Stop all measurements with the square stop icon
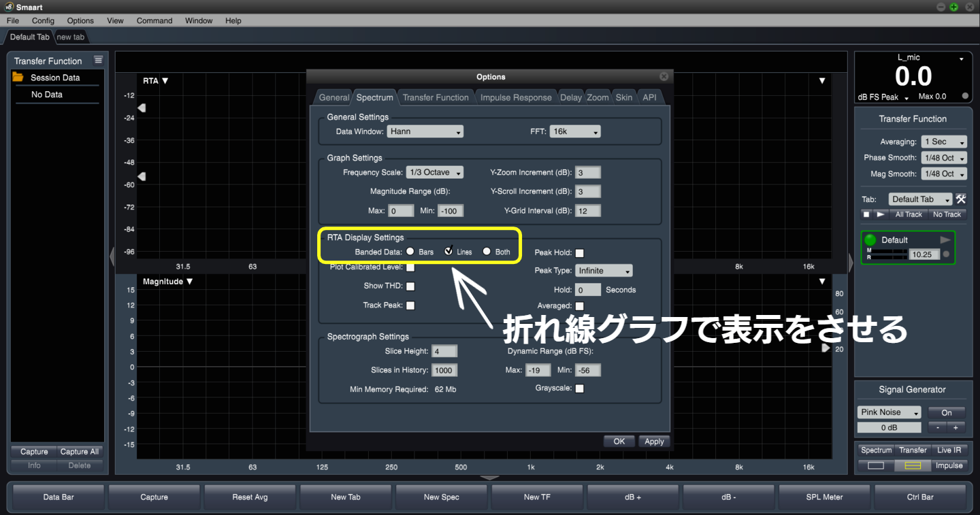Viewport: 980px width, 515px height. point(866,214)
